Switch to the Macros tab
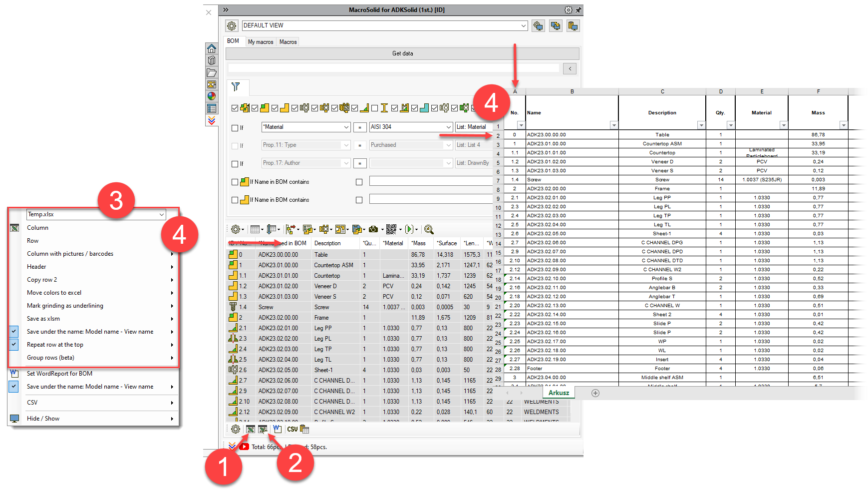This screenshot has width=868, height=493. pos(288,42)
